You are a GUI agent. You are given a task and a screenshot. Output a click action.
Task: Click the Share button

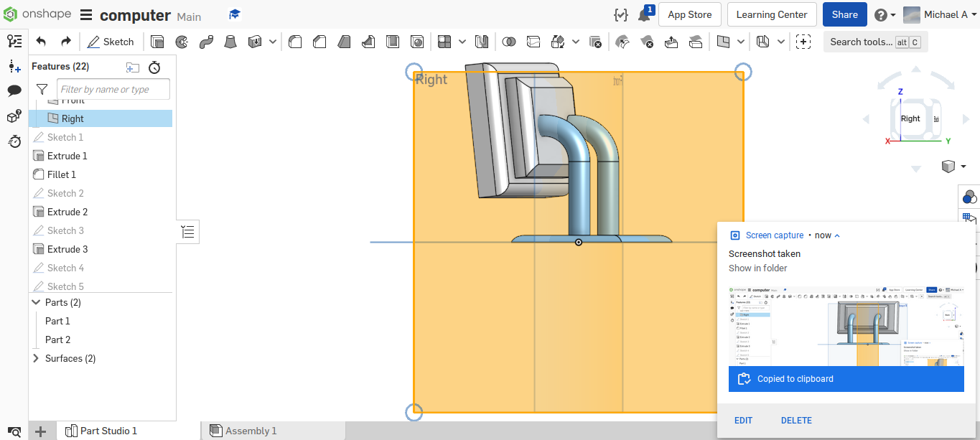pos(845,14)
